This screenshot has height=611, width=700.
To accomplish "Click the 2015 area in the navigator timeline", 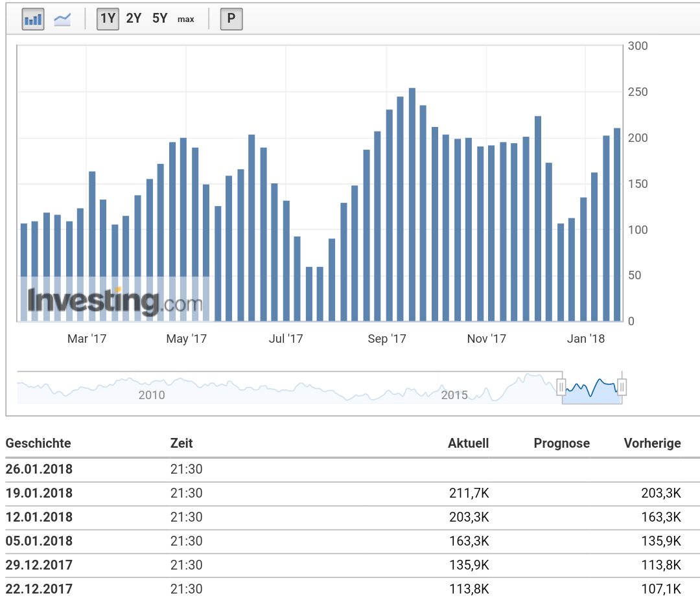I will (454, 395).
